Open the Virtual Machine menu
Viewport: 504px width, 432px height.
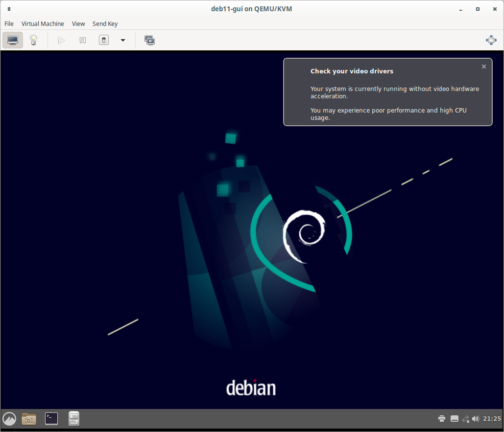click(x=43, y=24)
